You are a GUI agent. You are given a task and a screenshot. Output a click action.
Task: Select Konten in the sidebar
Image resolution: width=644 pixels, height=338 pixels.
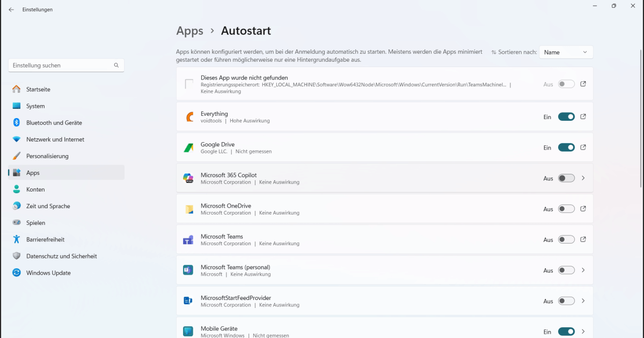click(x=67, y=189)
